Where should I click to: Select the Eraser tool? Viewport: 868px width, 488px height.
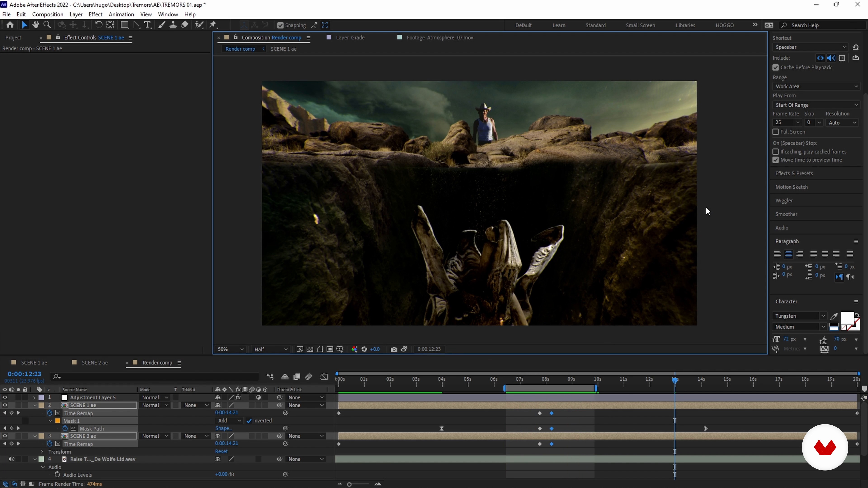click(x=184, y=25)
